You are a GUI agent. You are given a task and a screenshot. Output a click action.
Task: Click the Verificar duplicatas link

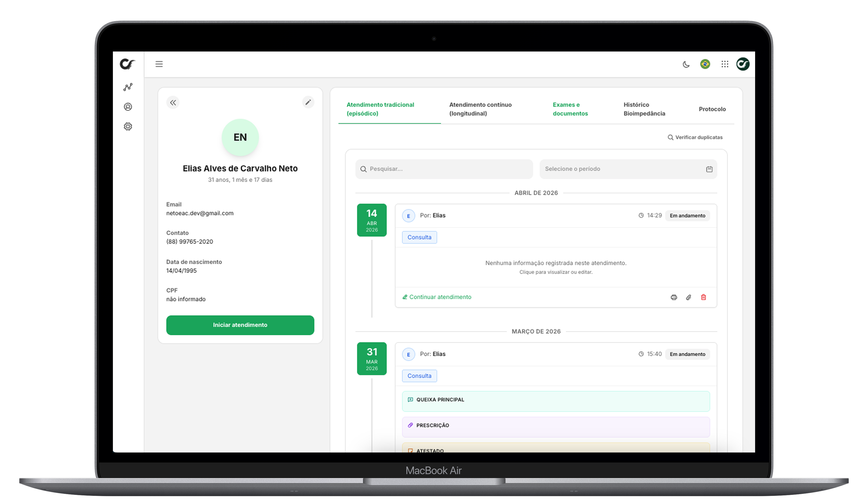695,137
